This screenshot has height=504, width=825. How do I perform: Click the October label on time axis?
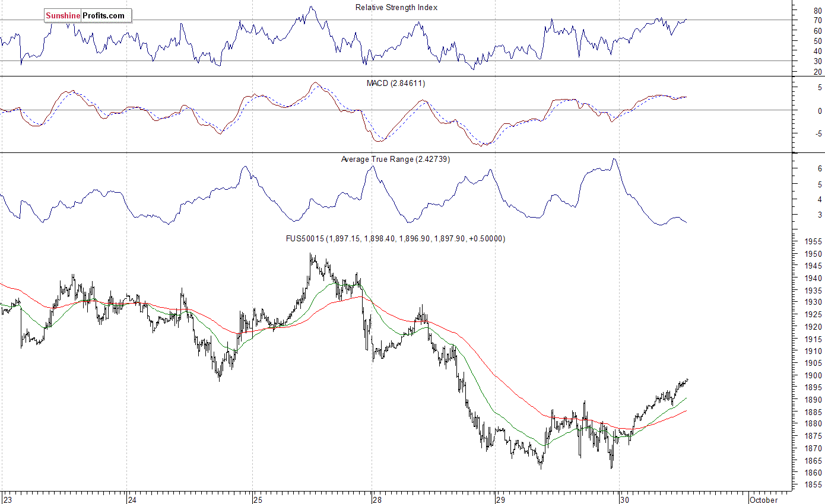pos(763,499)
